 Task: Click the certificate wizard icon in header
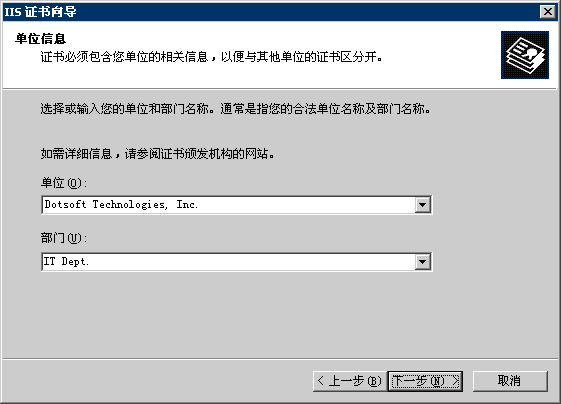(x=525, y=55)
